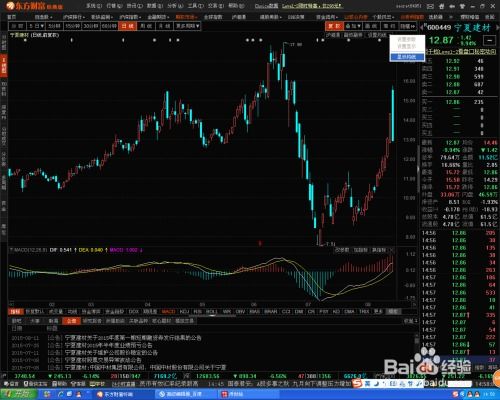Image resolution: width=500 pixels, height=400 pixels.
Task: Switch chart to 月线 monthly
Action: [x=165, y=26]
